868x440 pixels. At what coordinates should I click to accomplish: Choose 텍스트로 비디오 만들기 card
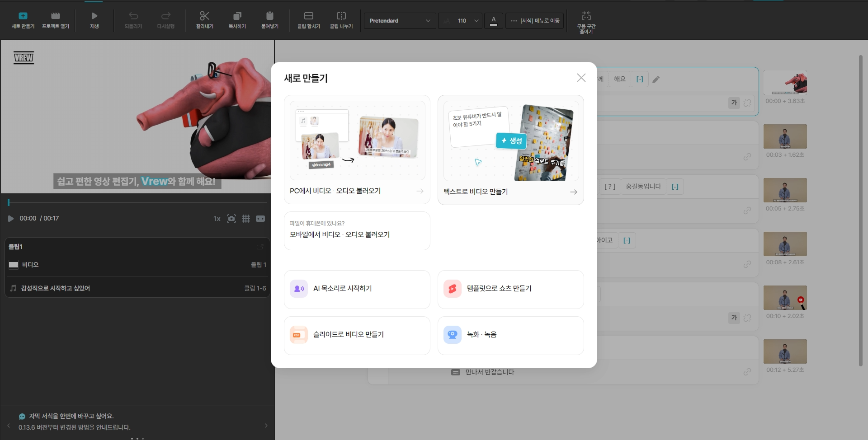click(511, 150)
